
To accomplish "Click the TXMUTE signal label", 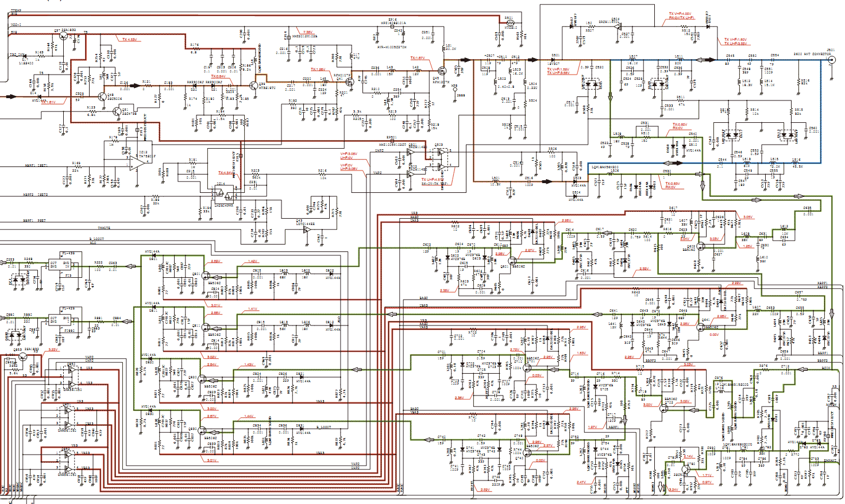I will pos(103,228).
